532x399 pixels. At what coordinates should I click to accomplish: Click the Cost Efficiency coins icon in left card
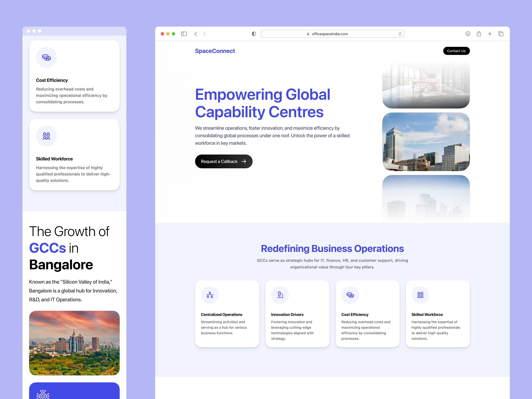point(46,57)
